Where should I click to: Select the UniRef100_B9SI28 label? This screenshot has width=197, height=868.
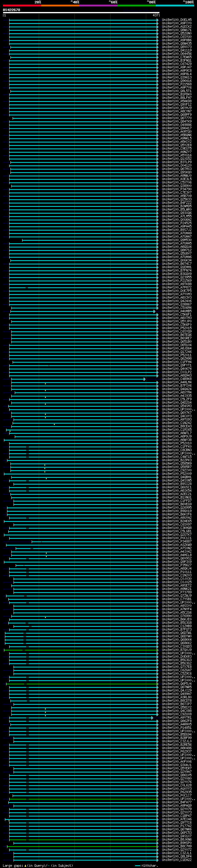click(176, 484)
